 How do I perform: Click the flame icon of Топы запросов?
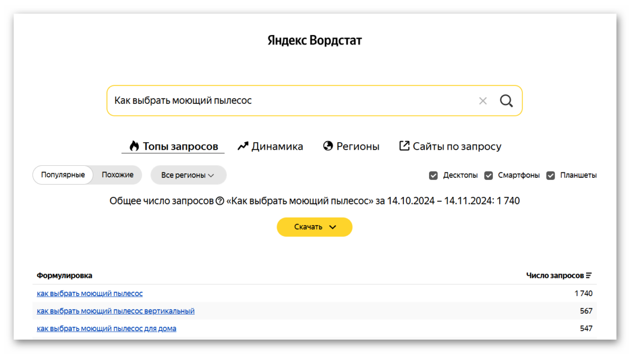point(134,146)
